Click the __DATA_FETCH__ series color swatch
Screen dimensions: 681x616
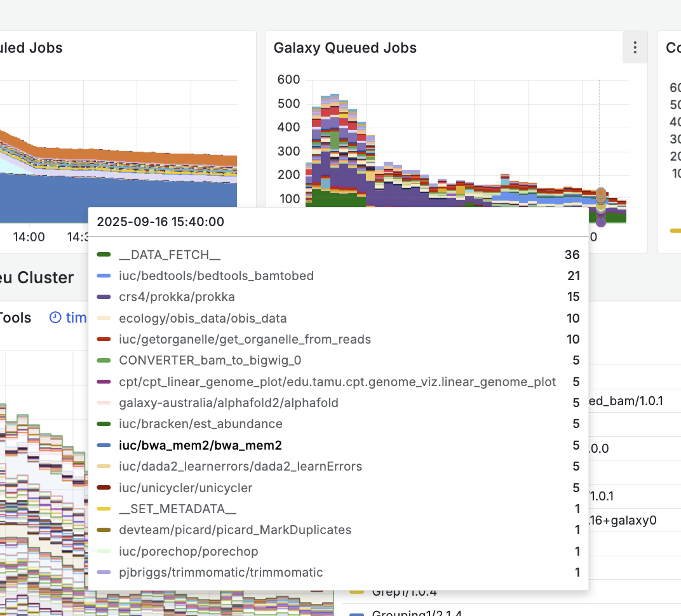click(104, 255)
